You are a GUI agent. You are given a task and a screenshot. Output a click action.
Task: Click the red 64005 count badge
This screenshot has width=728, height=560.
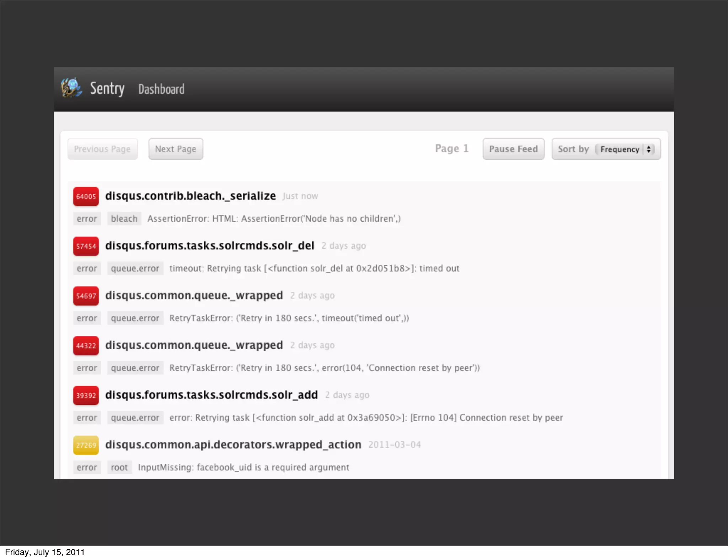coord(86,196)
